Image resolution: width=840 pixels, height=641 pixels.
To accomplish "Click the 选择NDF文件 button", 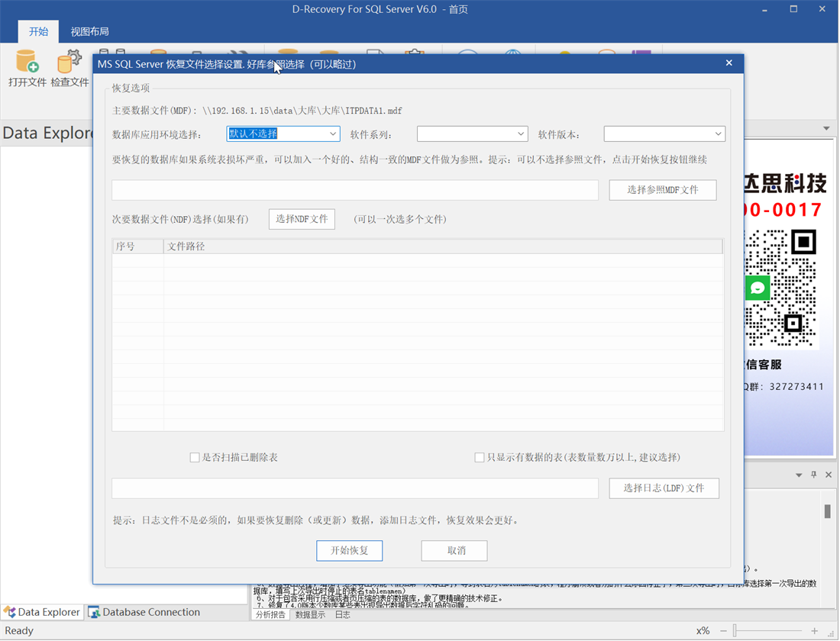I will coord(302,219).
